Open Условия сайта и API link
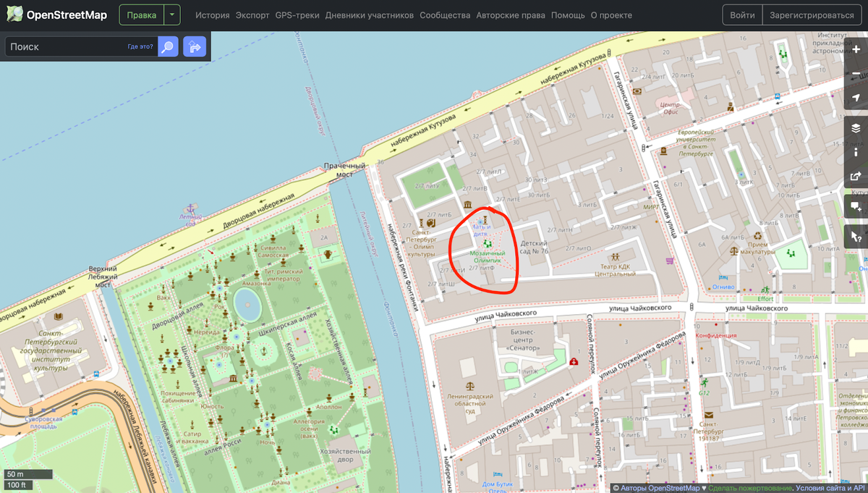Screen dimensions: 868x493 (830, 488)
